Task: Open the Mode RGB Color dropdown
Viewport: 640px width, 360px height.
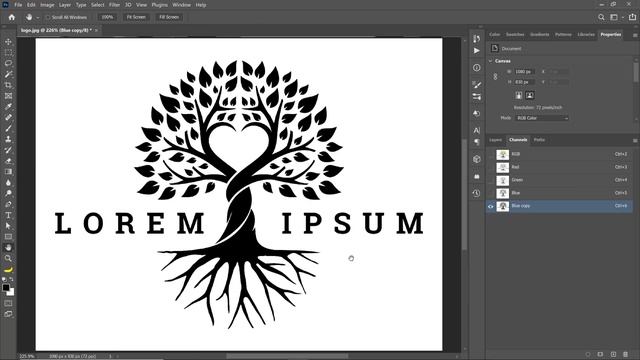Action: [x=541, y=118]
